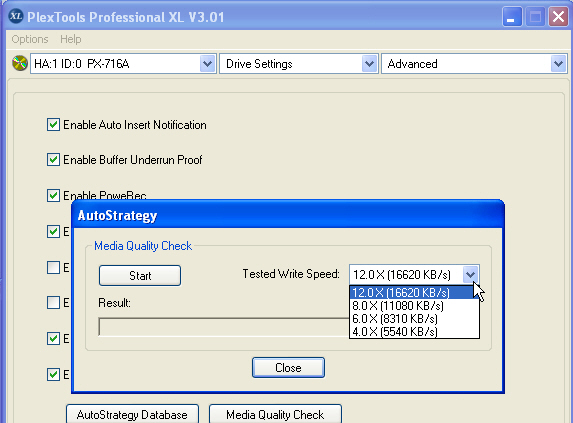The height and width of the screenshot is (423, 573).
Task: Open the Drive Settings dropdown
Action: pos(298,64)
